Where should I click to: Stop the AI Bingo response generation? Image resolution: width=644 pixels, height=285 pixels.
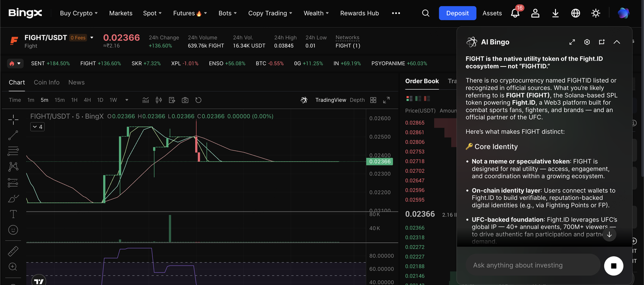613,265
